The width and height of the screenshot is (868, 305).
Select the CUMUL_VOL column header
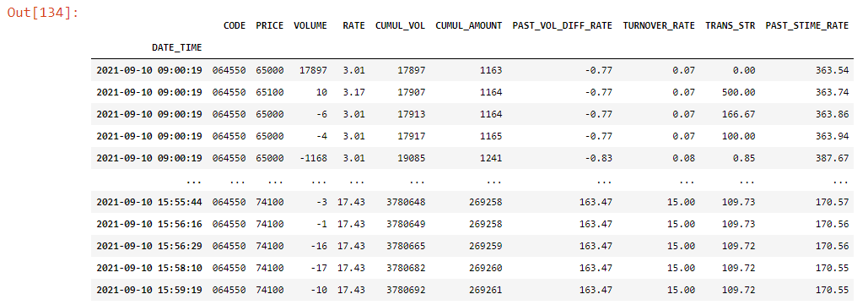(x=400, y=25)
